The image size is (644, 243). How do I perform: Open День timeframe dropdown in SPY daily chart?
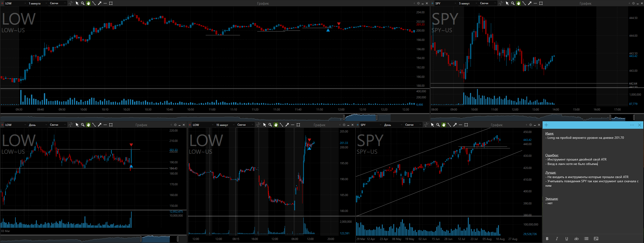click(393, 125)
